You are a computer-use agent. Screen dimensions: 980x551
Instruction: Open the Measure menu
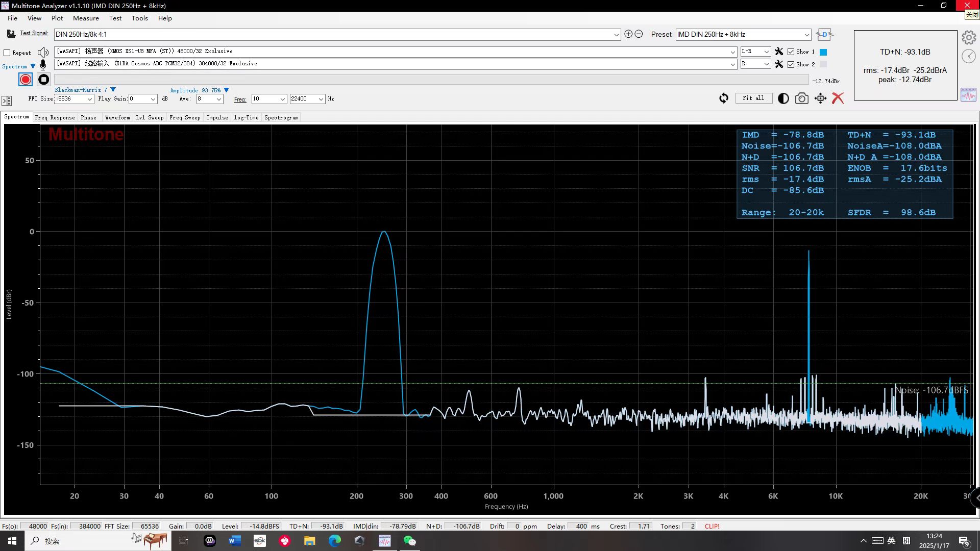pyautogui.click(x=86, y=18)
